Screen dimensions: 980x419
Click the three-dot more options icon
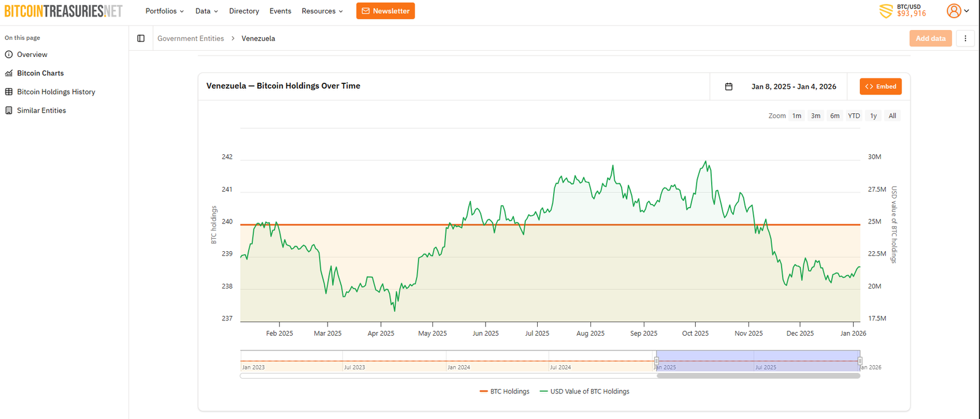[965, 39]
